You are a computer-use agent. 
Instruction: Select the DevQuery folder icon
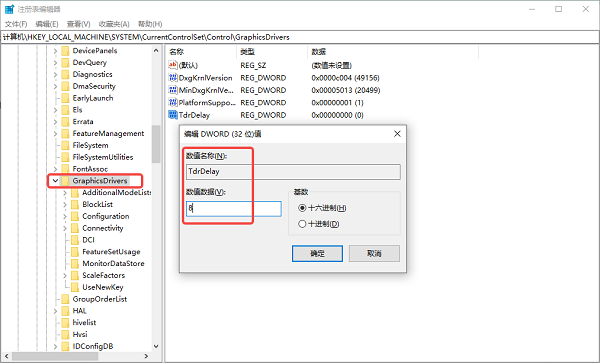[65, 62]
